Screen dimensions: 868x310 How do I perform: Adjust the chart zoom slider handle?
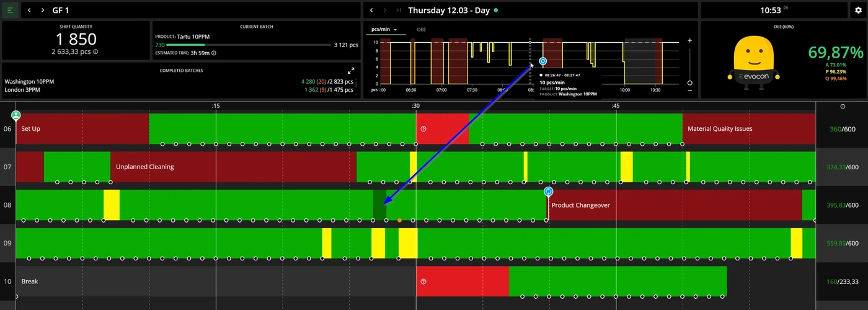tap(690, 82)
